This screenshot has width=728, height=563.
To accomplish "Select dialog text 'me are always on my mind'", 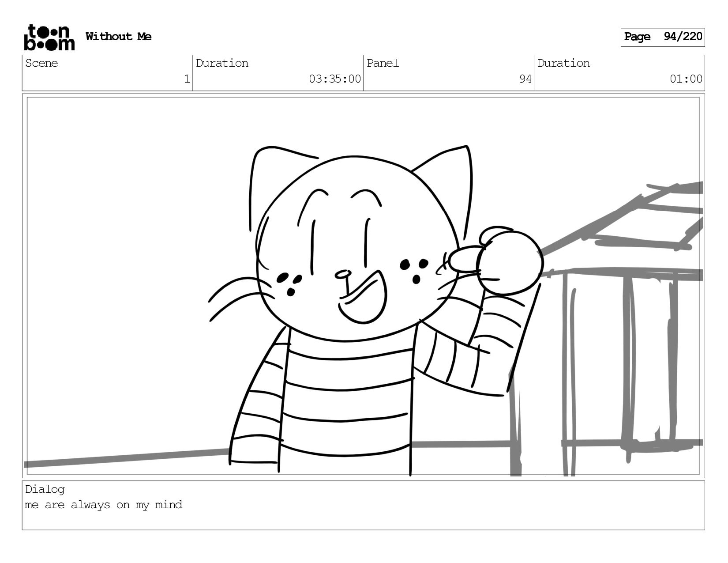I will [x=104, y=505].
